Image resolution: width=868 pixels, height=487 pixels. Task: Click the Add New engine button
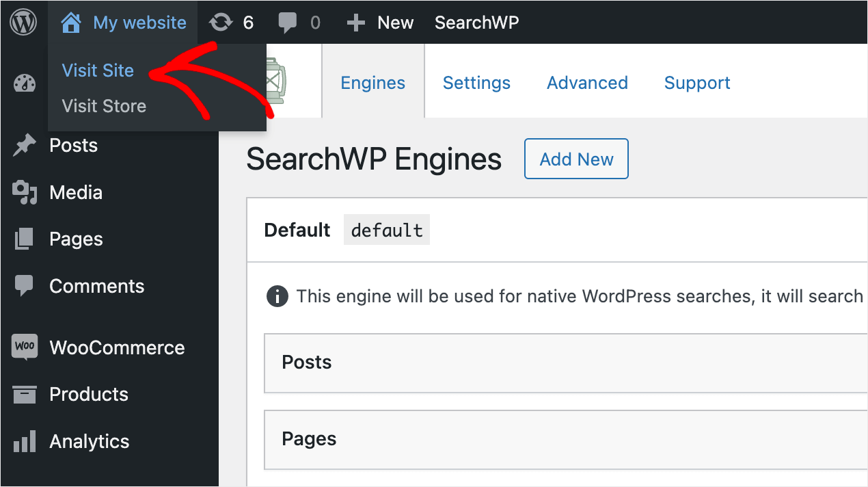point(576,159)
